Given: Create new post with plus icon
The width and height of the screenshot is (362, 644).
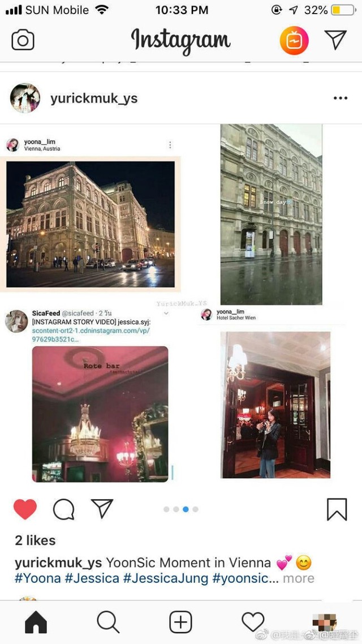Looking at the screenshot, I should (x=180, y=622).
